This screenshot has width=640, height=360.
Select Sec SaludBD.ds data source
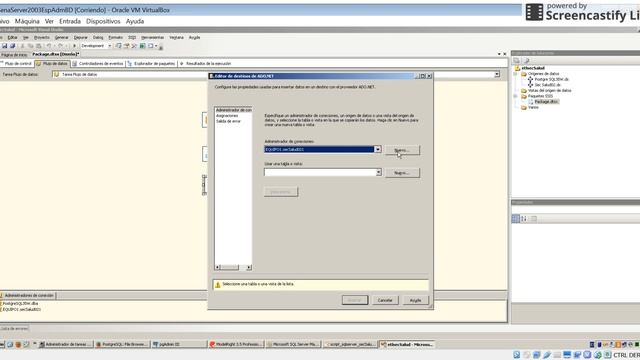(548, 85)
